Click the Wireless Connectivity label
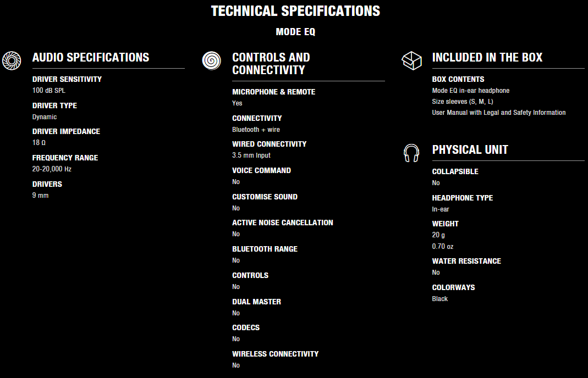 coord(276,354)
